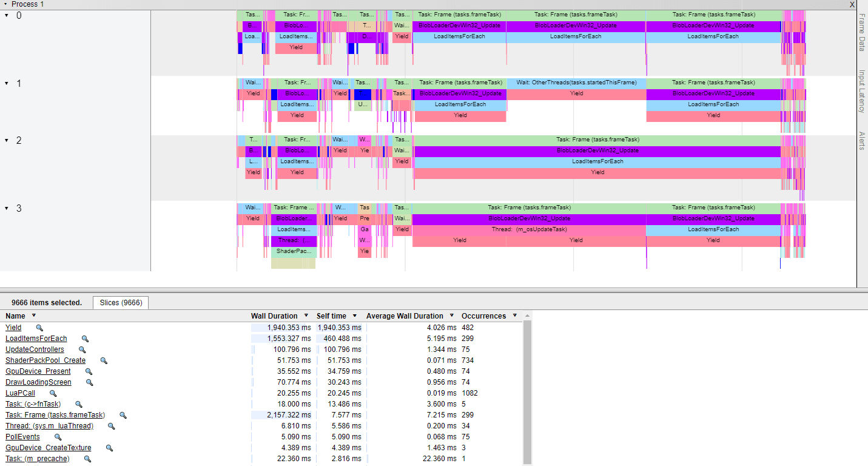Click the magnifier icon beside ShaderPackPool_Create
The image size is (868, 466).
tap(103, 360)
